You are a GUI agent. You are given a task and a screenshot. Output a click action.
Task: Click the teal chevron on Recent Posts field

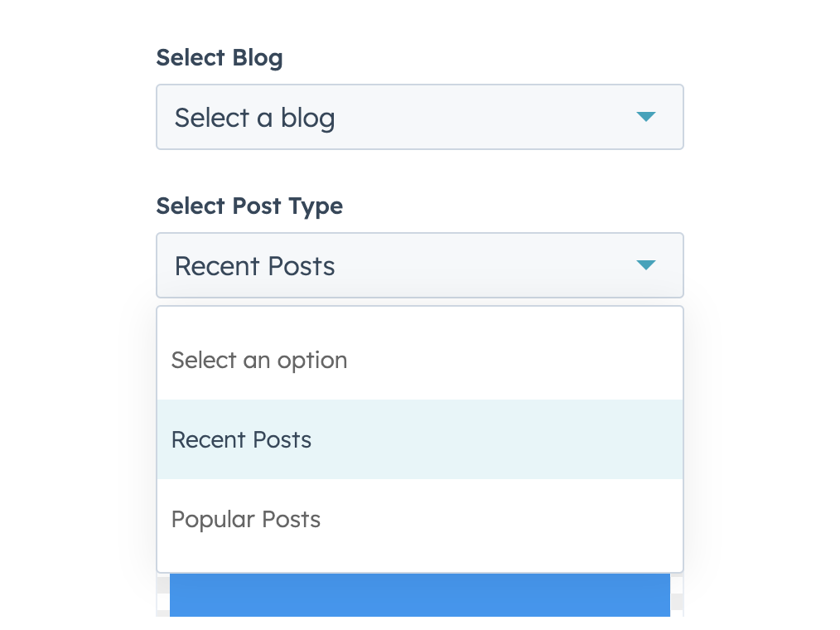[646, 265]
